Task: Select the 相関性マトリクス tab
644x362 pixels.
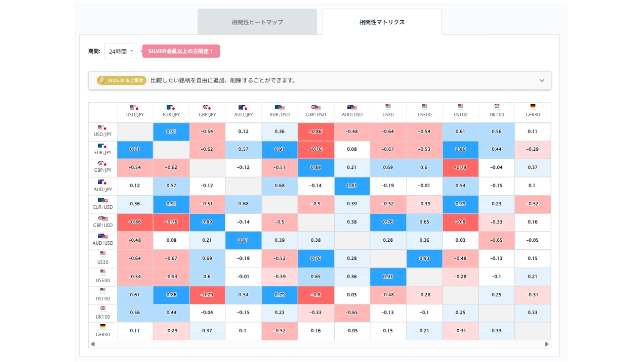Action: [382, 22]
